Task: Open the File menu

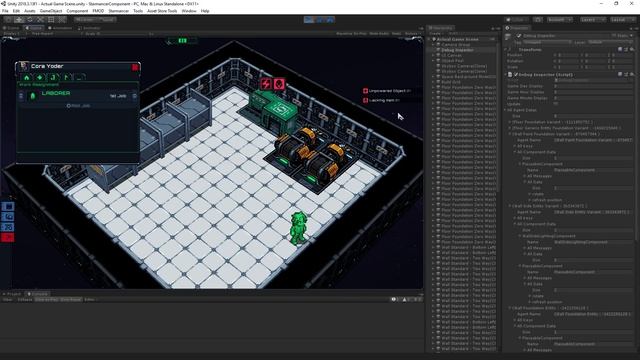Action: click(x=5, y=11)
